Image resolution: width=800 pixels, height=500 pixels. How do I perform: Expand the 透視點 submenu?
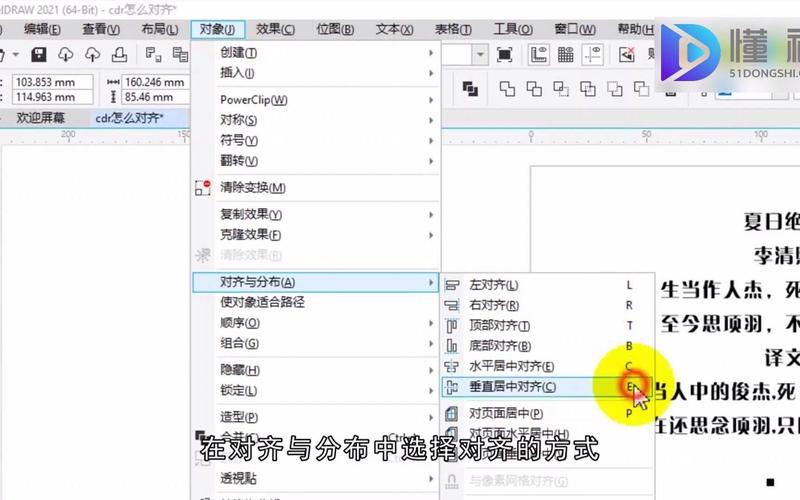coord(316,479)
